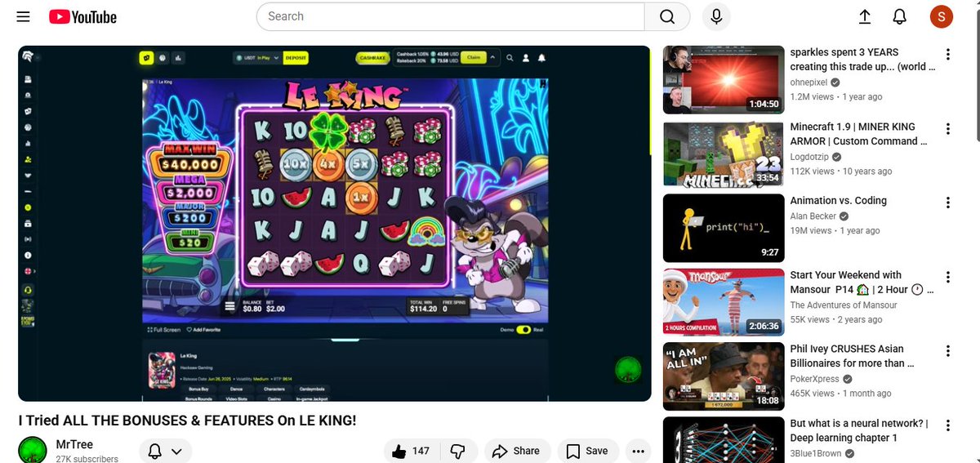Open options for the neural network video
The image size is (980, 463).
(947, 426)
